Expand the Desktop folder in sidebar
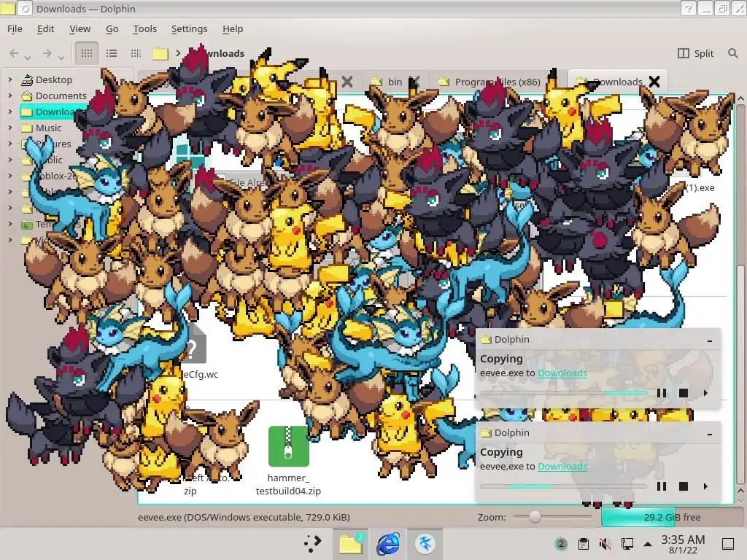747x560 pixels. click(x=10, y=79)
